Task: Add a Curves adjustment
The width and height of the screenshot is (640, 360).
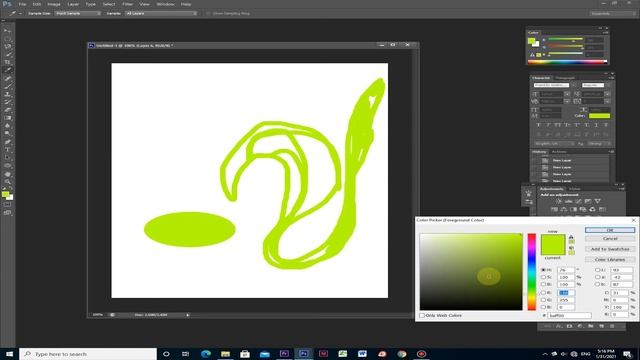Action: click(x=578, y=202)
